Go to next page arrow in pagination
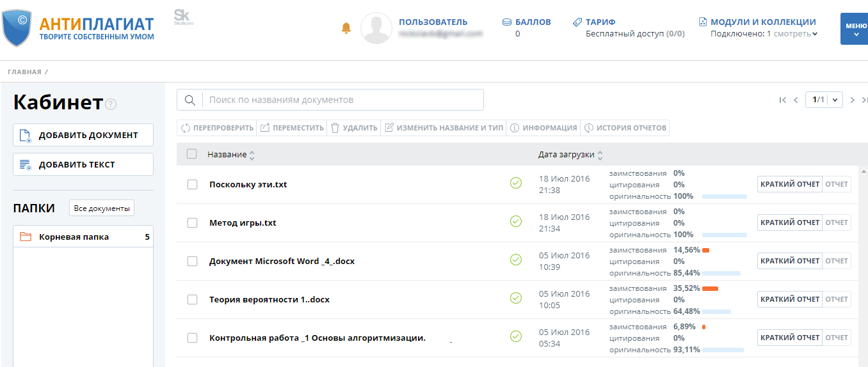 [x=853, y=100]
